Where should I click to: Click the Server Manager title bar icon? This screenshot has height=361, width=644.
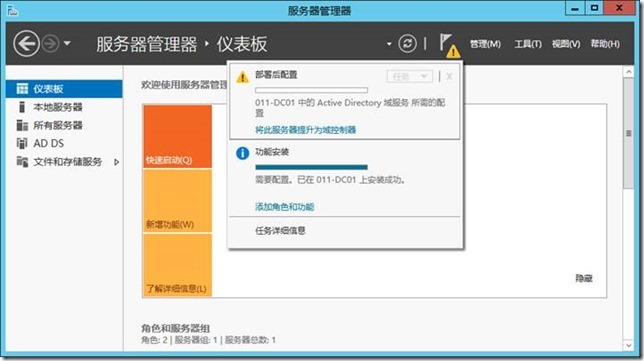[12, 10]
